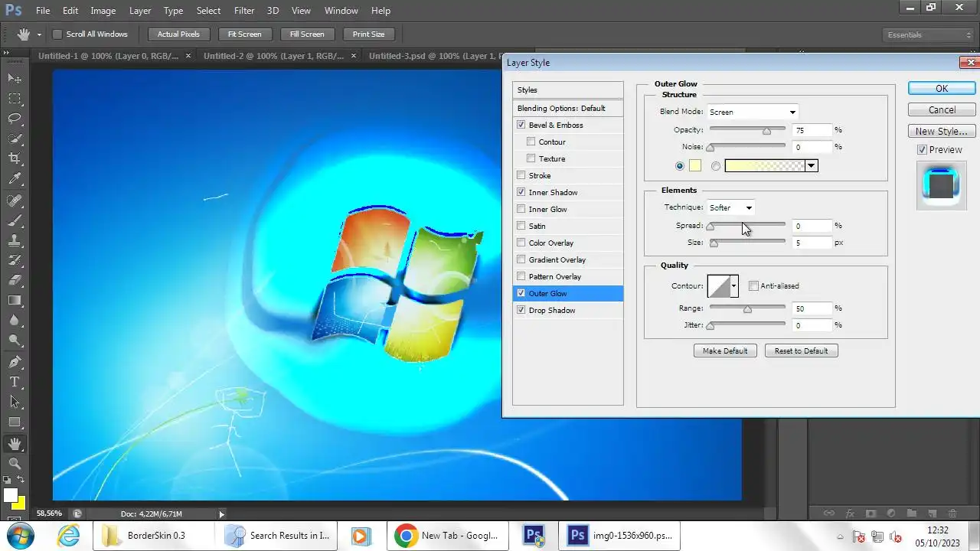Select the Blur tool

click(x=15, y=321)
